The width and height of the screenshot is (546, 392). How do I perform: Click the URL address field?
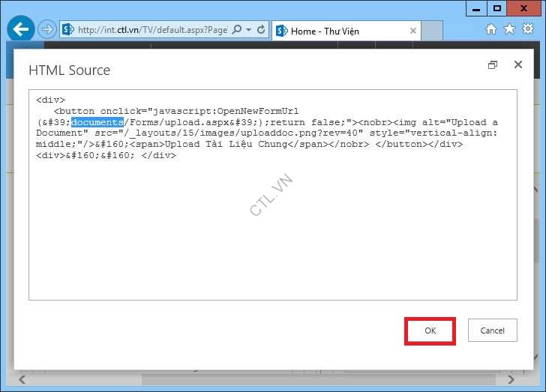coord(150,30)
